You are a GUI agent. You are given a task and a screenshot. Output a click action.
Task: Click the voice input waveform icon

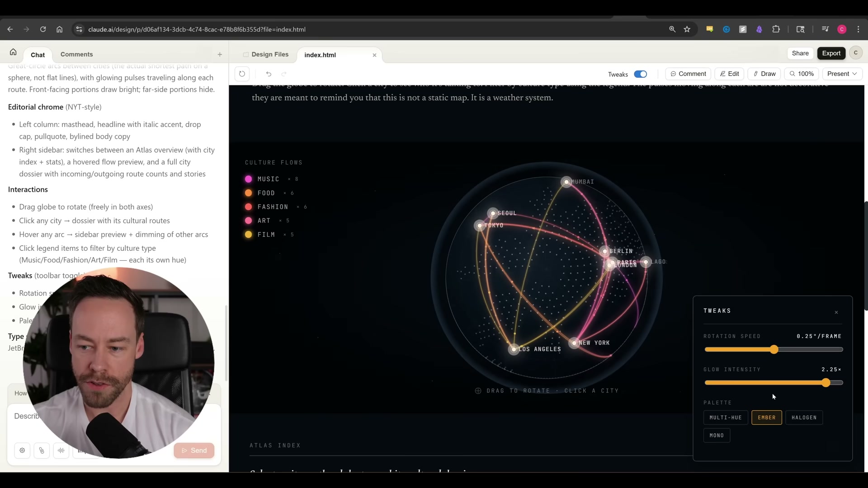61,450
